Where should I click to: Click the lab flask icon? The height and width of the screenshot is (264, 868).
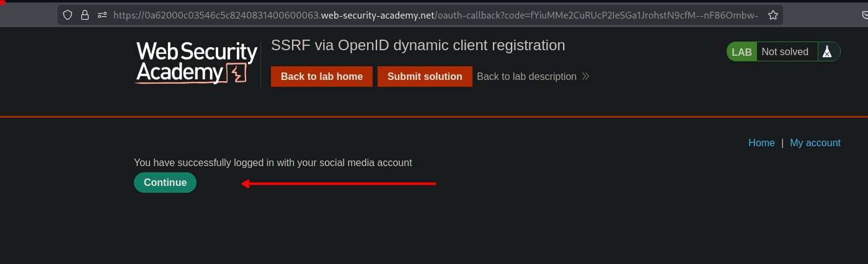tap(827, 52)
